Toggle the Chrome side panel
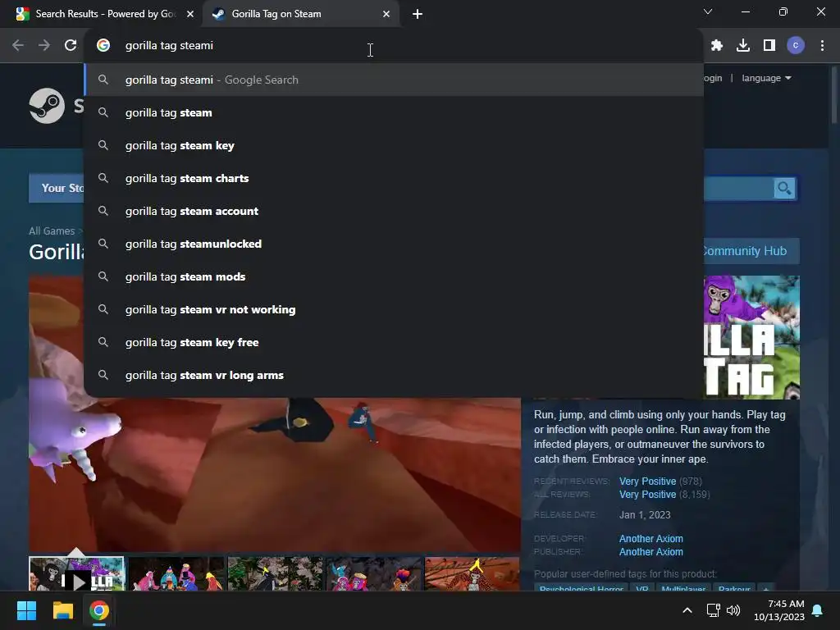Viewport: 840px width, 630px height. tap(769, 46)
